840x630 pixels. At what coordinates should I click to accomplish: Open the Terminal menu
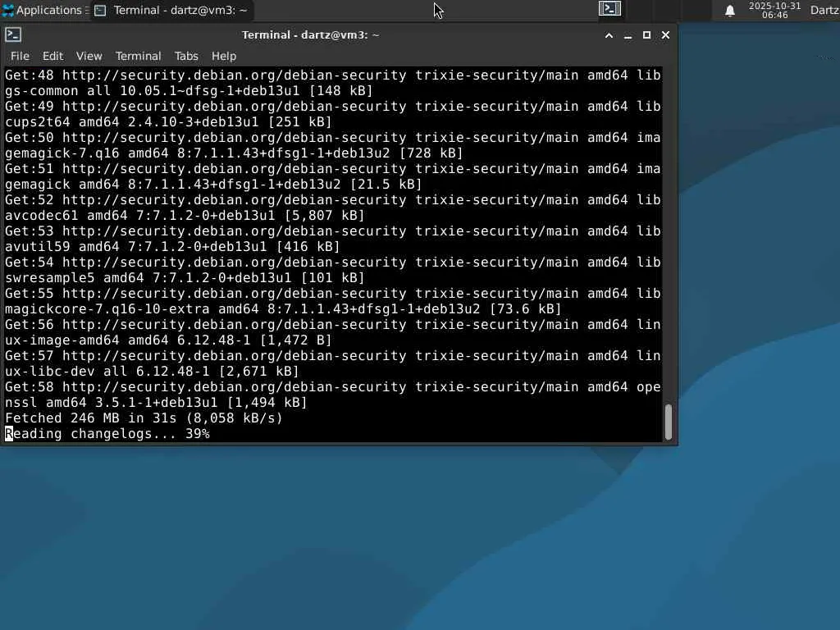(x=138, y=56)
